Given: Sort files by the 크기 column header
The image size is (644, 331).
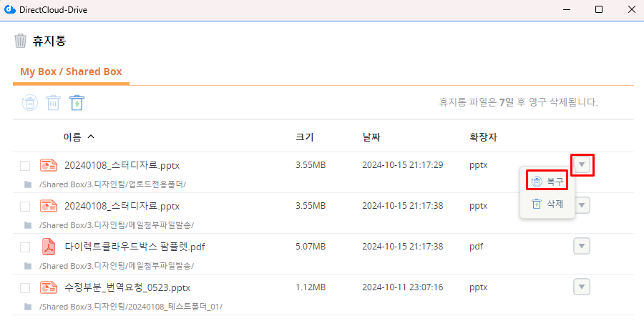Looking at the screenshot, I should 304,137.
